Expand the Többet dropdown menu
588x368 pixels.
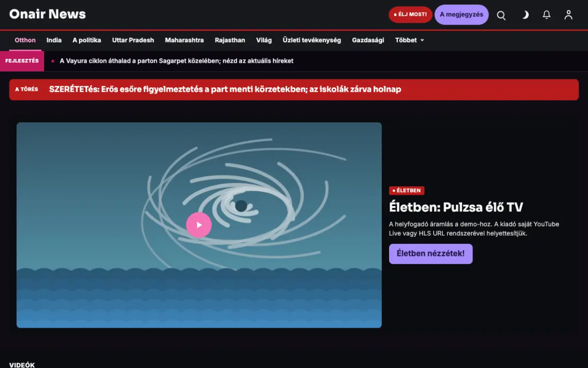pyautogui.click(x=410, y=40)
